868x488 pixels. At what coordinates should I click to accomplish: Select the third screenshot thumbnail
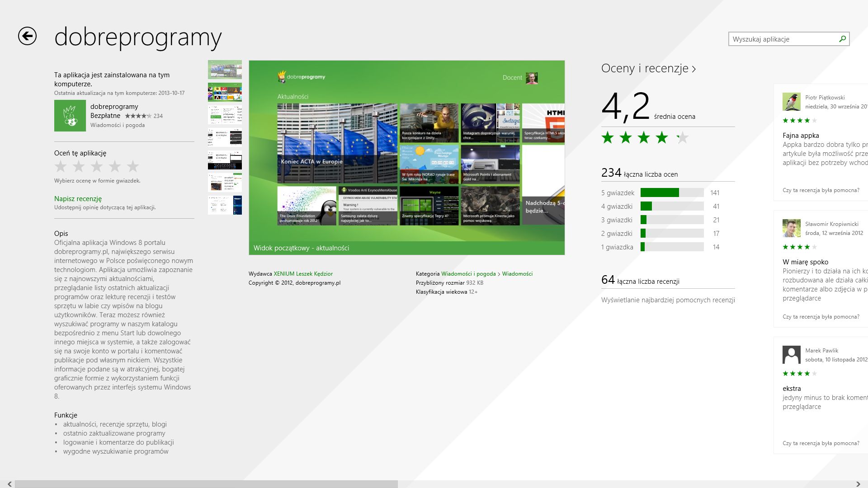pos(225,115)
